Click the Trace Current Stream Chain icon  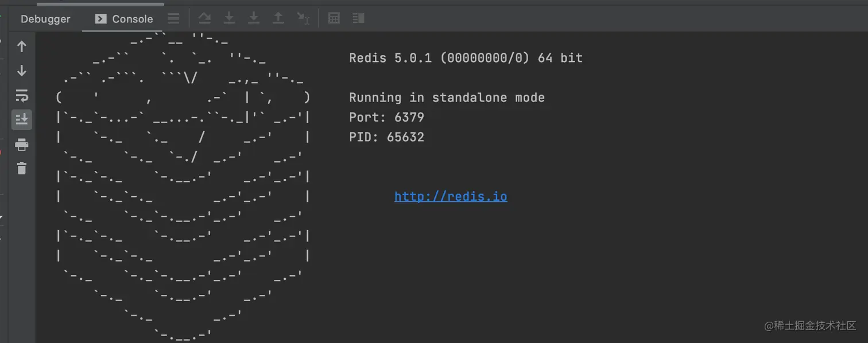(x=359, y=19)
